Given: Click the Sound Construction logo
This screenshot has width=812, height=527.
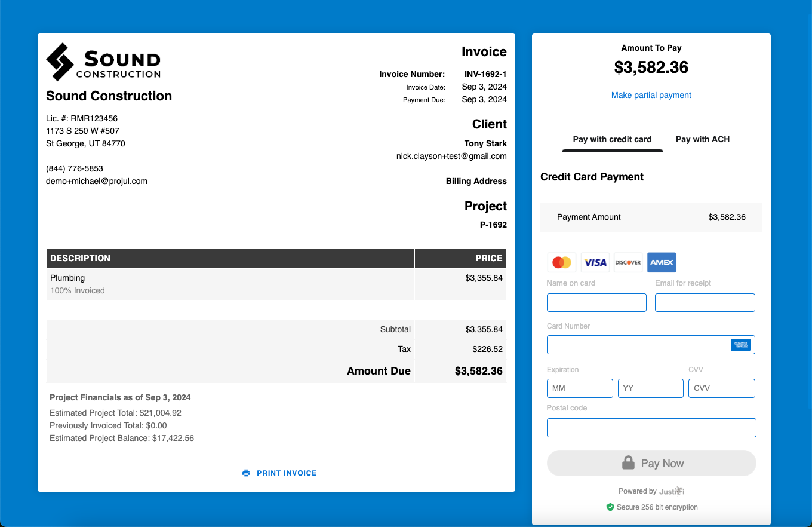Looking at the screenshot, I should pos(103,62).
